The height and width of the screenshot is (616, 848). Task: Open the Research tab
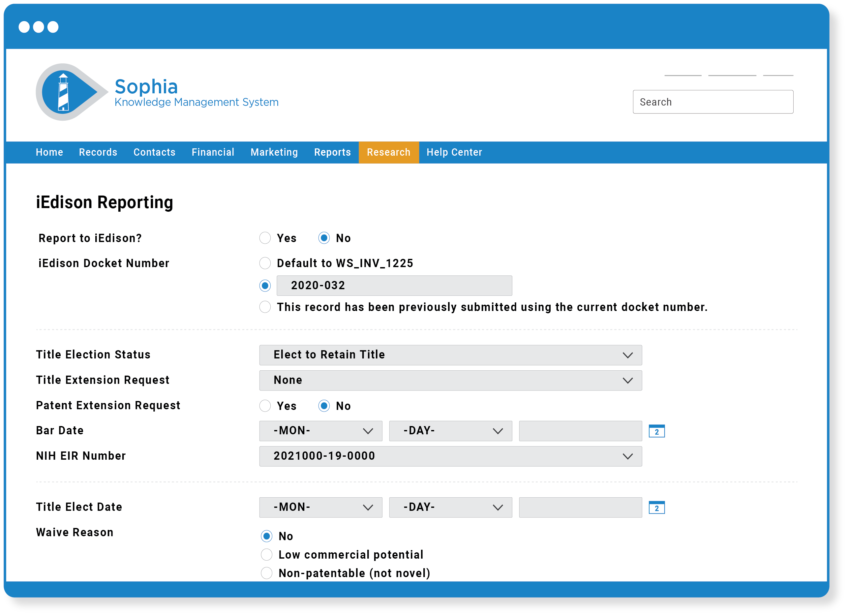point(388,152)
